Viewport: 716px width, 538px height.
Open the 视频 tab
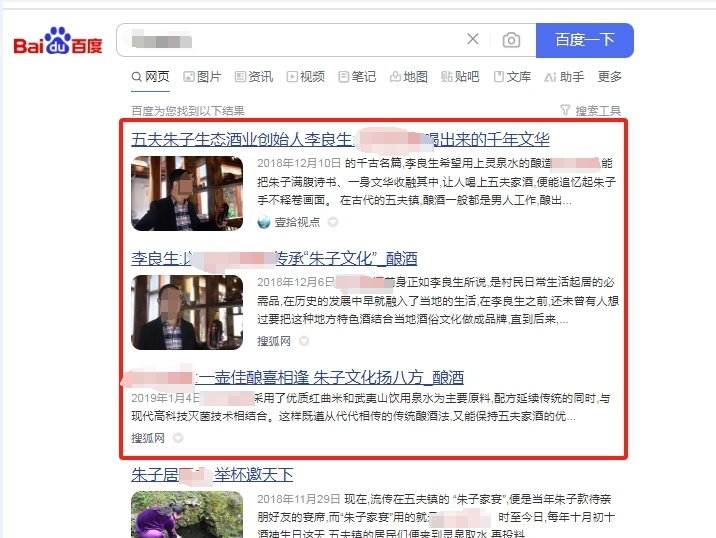[x=305, y=77]
